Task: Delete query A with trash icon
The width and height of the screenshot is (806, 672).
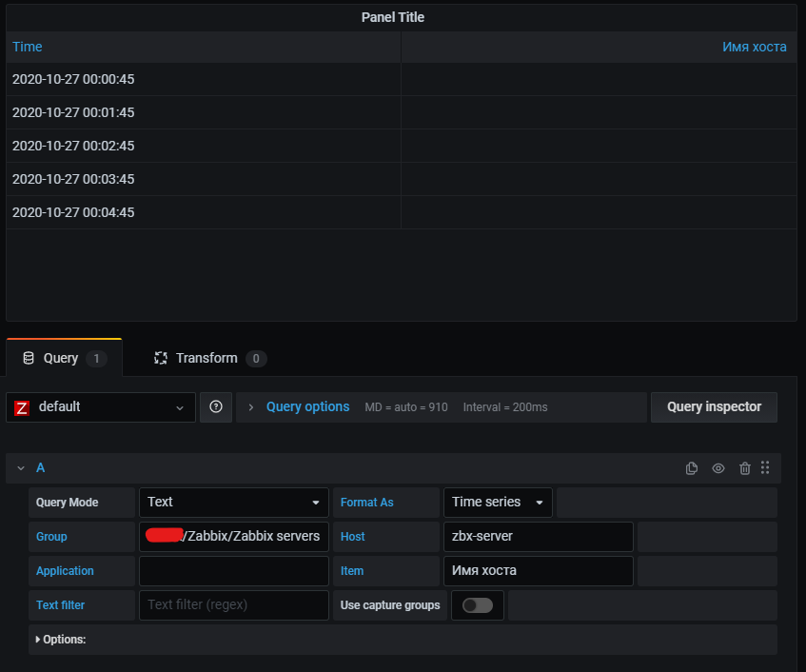Action: (744, 468)
